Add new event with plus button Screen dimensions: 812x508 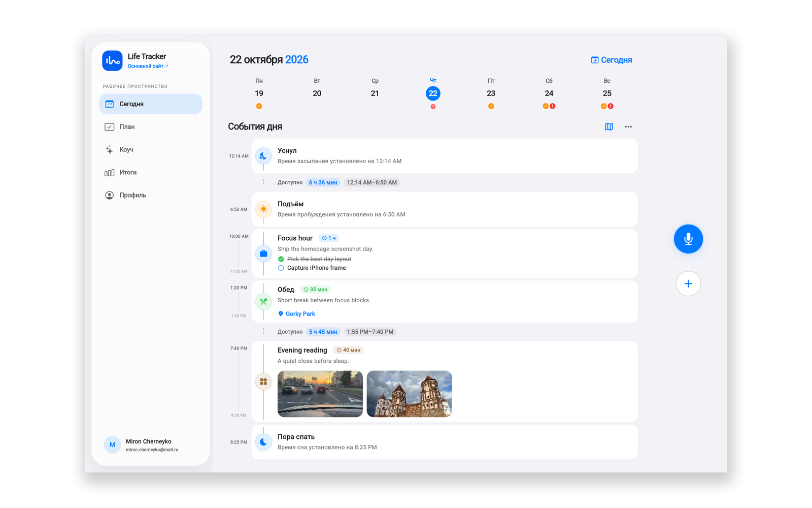pyautogui.click(x=688, y=283)
